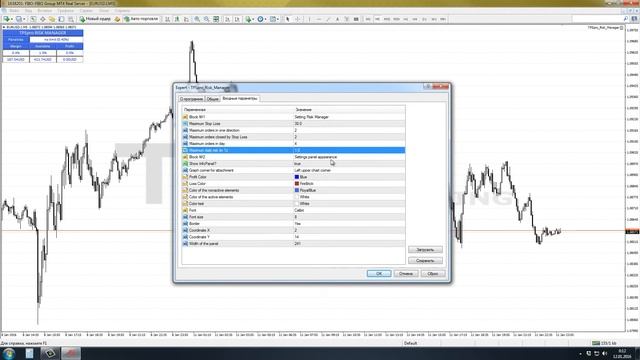Click the White Color text swatch

[297, 204]
